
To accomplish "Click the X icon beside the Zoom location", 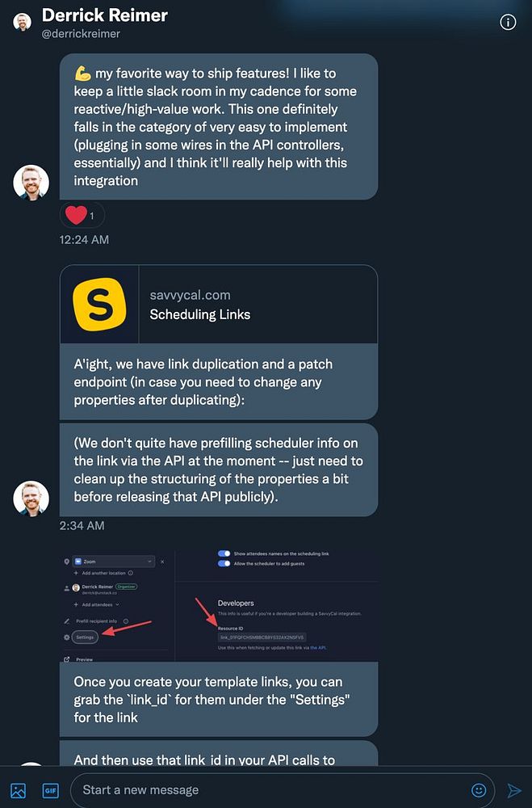I will coord(162,561).
